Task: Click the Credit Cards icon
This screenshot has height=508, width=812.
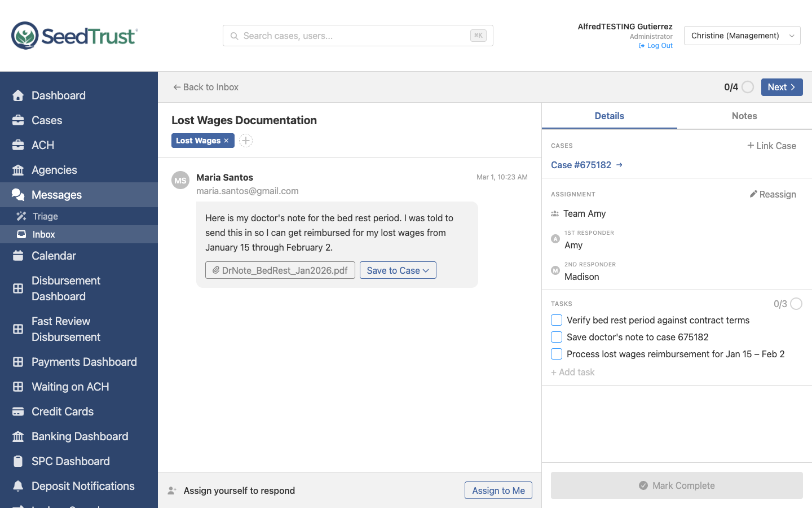Action: 18,411
